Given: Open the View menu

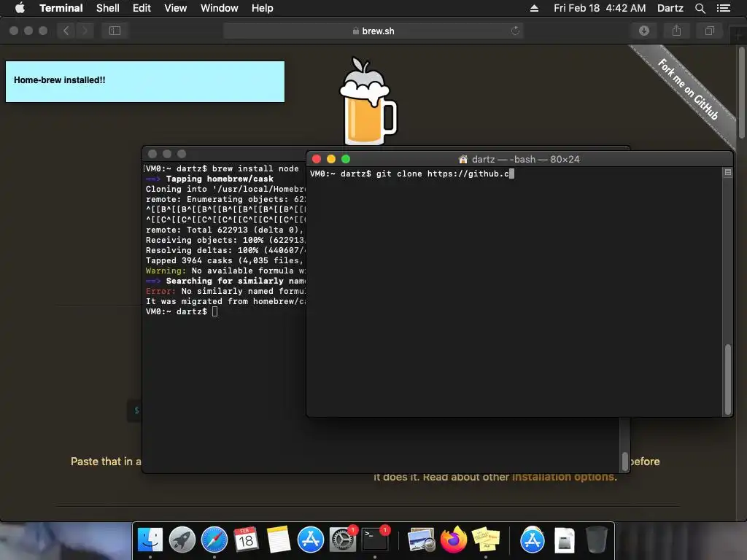Looking at the screenshot, I should coord(175,8).
